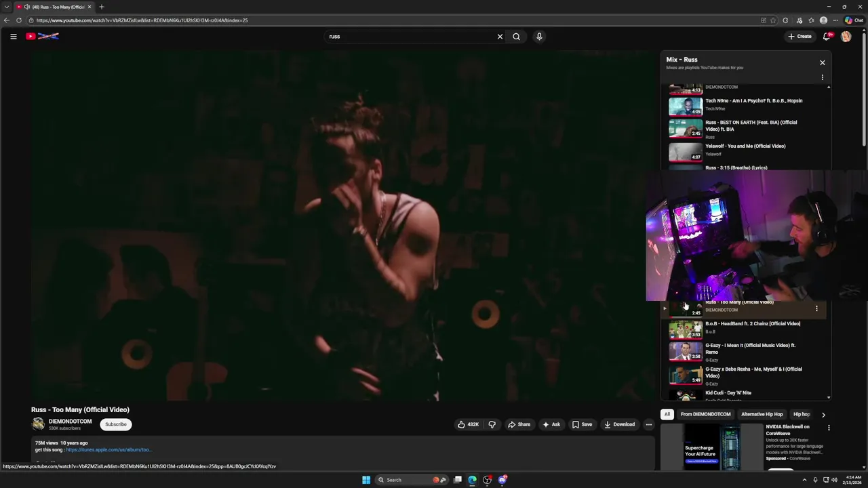Click the playlist panel scroll-down arrow
Image resolution: width=868 pixels, height=488 pixels.
[x=828, y=398]
